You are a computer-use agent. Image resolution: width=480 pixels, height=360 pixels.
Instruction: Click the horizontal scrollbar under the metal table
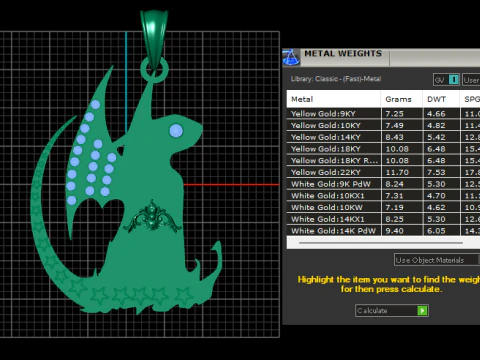(381, 243)
